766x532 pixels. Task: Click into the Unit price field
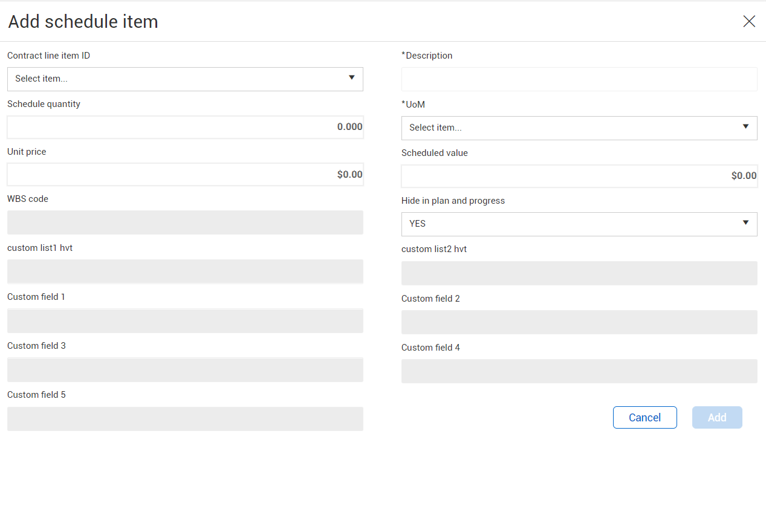point(185,175)
